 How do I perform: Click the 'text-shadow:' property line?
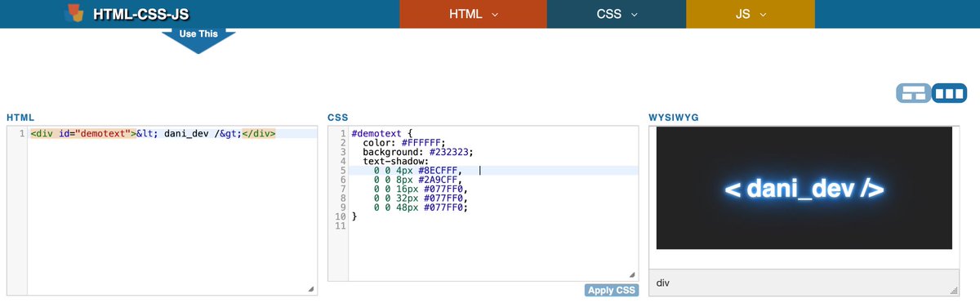[x=395, y=162]
